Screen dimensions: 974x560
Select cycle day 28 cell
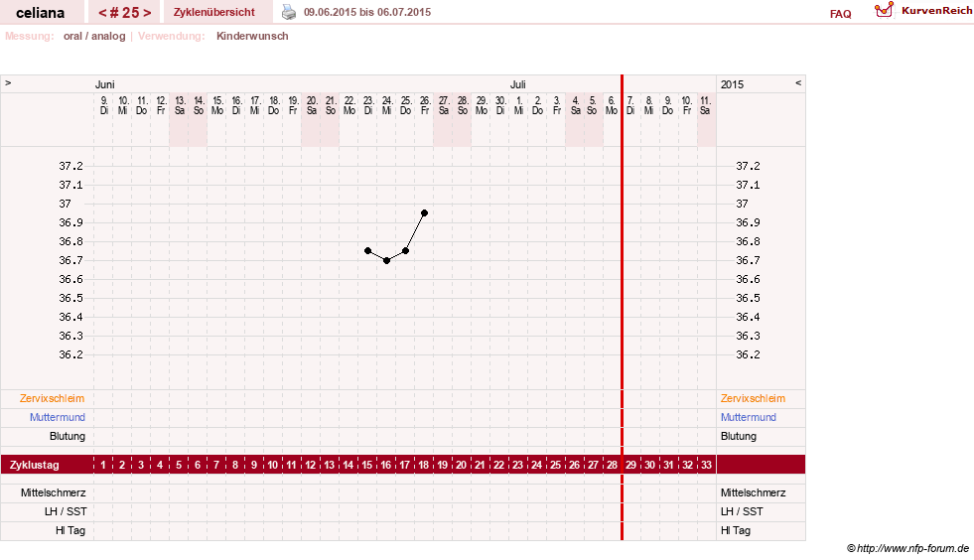(612, 465)
